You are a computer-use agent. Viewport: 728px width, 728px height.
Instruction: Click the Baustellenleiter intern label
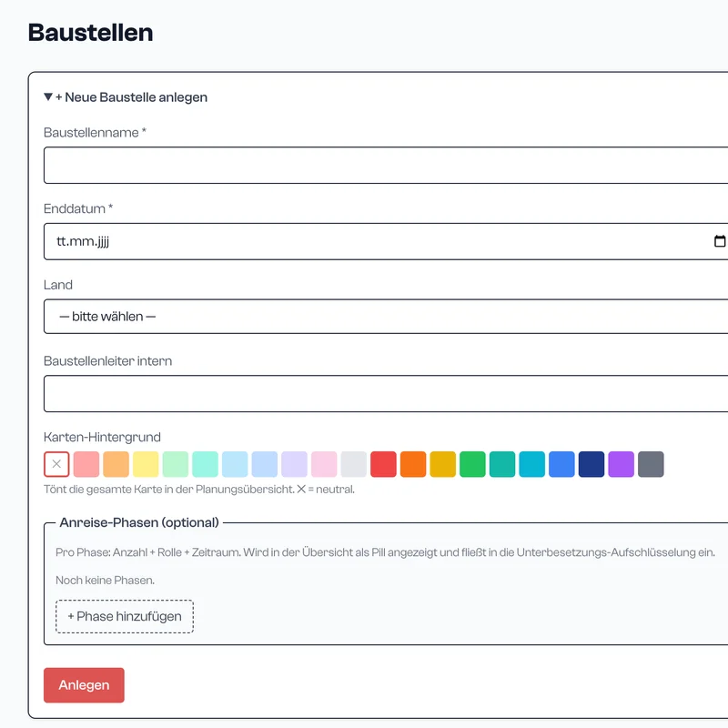pyautogui.click(x=107, y=361)
